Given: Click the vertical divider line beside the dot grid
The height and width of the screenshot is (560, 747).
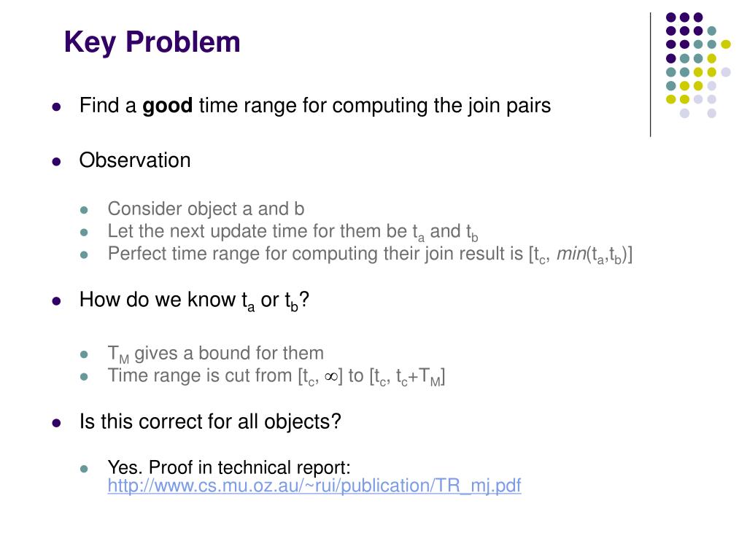Looking at the screenshot, I should click(x=650, y=75).
